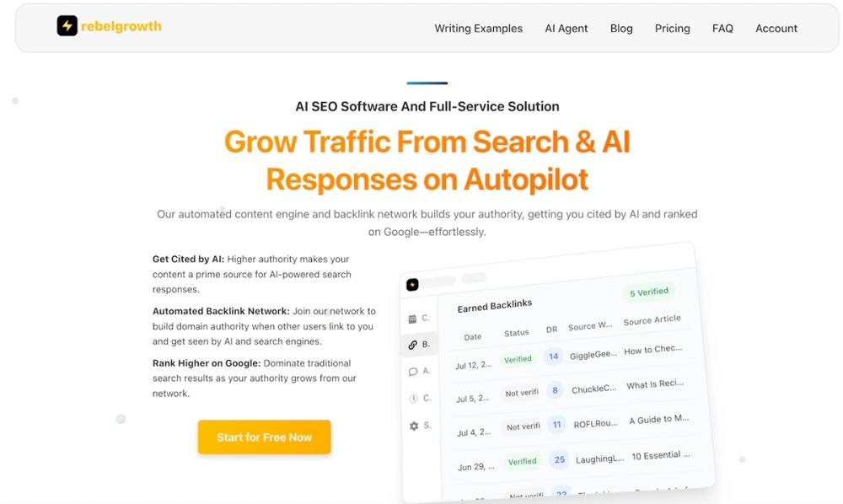Open the Blog from navigation
The image size is (843, 504).
tap(621, 29)
